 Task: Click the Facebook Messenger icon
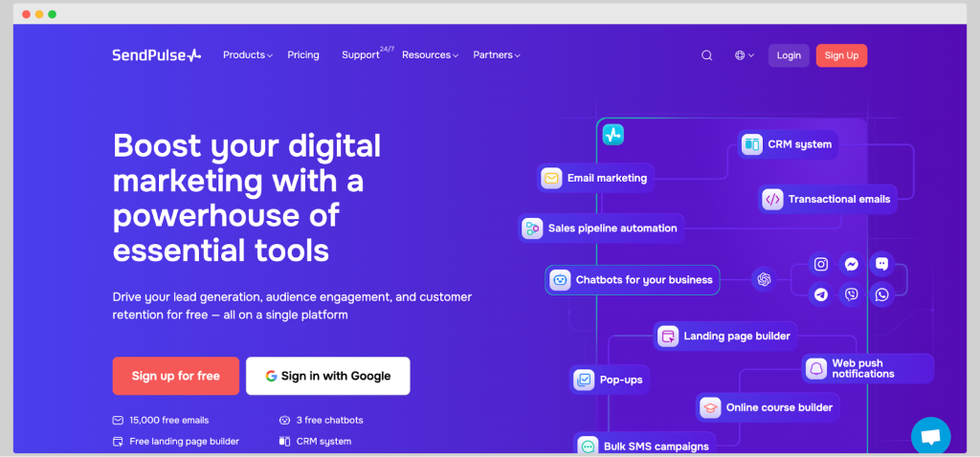(851, 264)
